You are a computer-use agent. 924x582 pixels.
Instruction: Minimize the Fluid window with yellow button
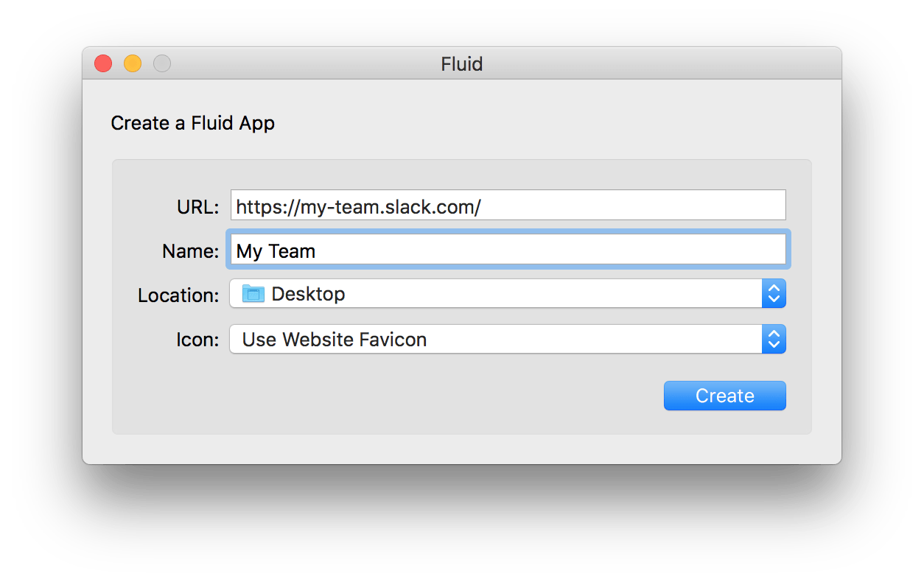coord(133,64)
